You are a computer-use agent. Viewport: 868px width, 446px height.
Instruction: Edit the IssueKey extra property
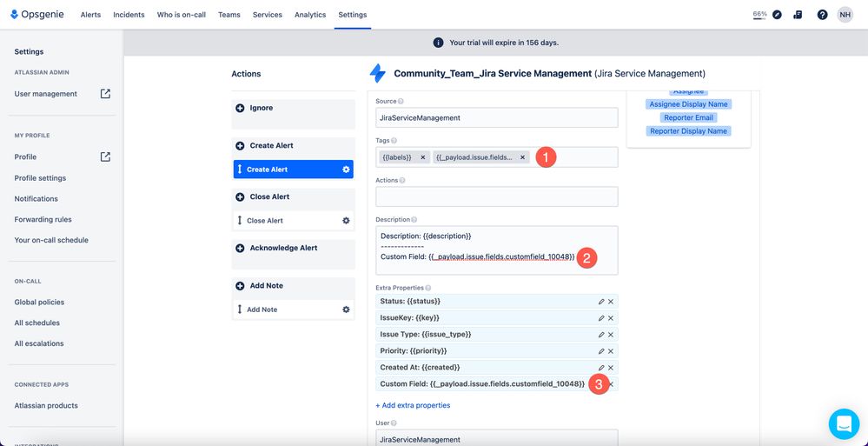point(601,318)
